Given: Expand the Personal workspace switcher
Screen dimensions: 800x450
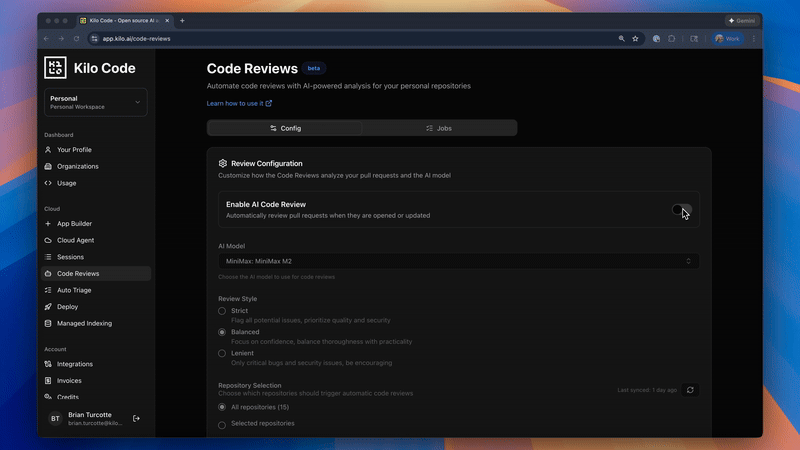Looking at the screenshot, I should [96, 103].
